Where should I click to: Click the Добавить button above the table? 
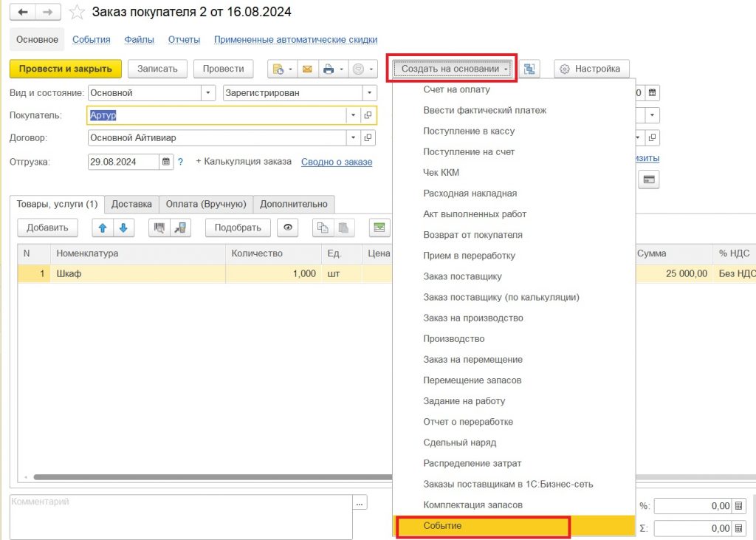(x=47, y=228)
